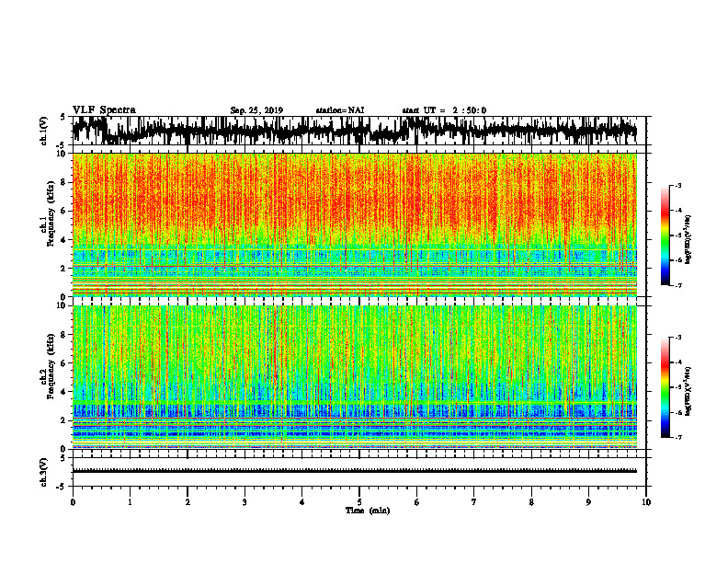Click the "Time (min)" x-axis label
The height and width of the screenshot is (563, 728).
click(368, 511)
